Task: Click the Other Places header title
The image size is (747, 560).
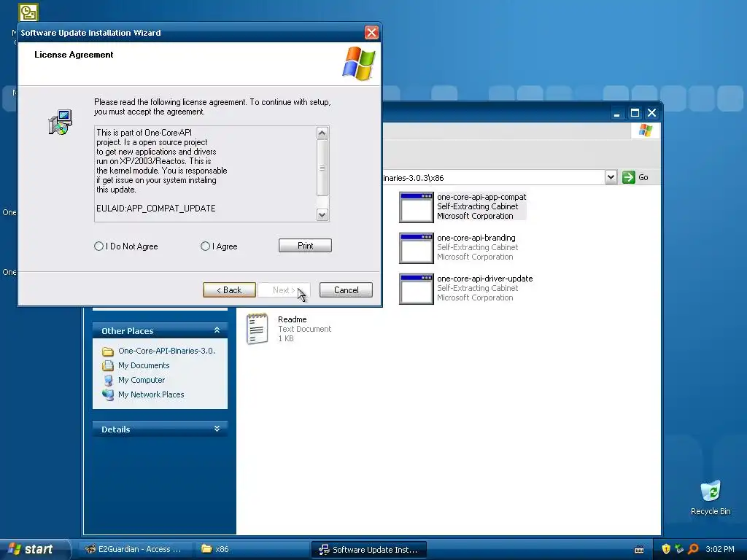Action: click(127, 331)
